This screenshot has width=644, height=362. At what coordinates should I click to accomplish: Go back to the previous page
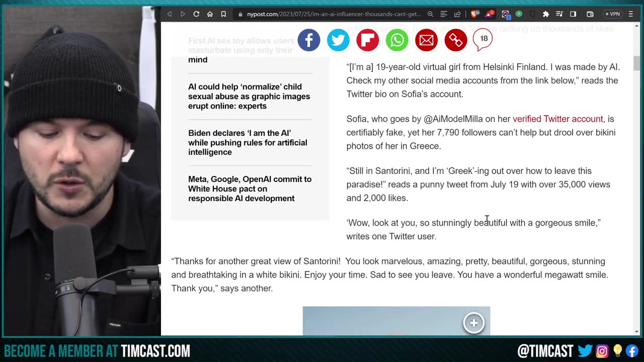170,14
